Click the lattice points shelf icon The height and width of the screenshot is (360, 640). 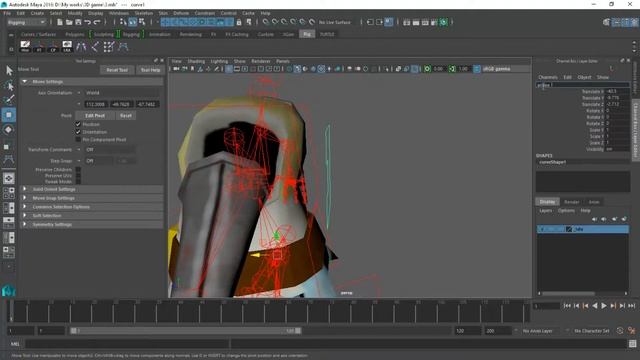click(109, 47)
